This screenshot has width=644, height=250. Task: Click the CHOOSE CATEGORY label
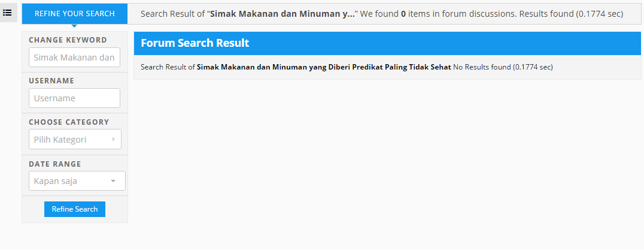(x=69, y=122)
